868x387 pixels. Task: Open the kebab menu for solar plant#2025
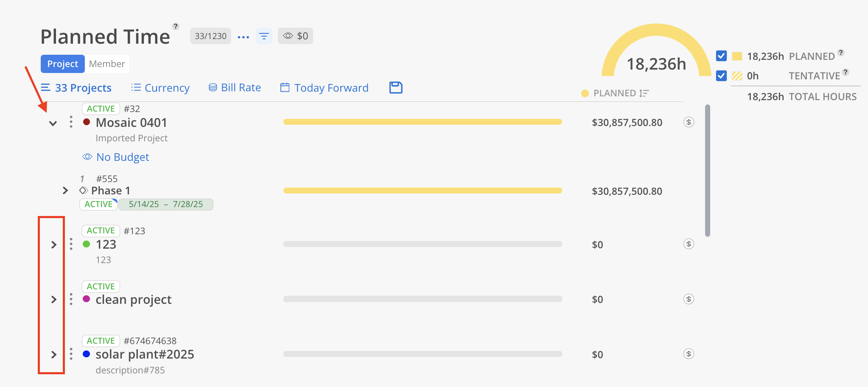pyautogui.click(x=71, y=354)
